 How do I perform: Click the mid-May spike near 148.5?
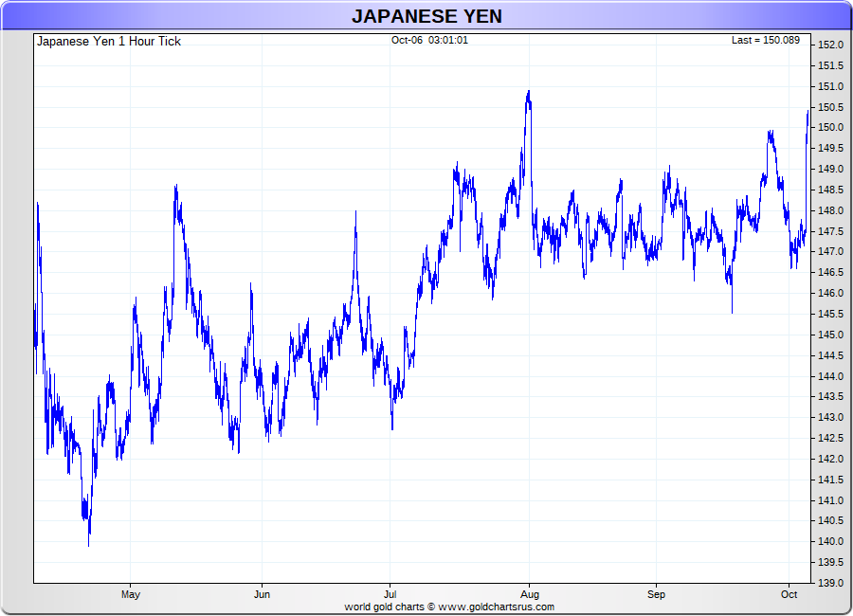[176, 187]
